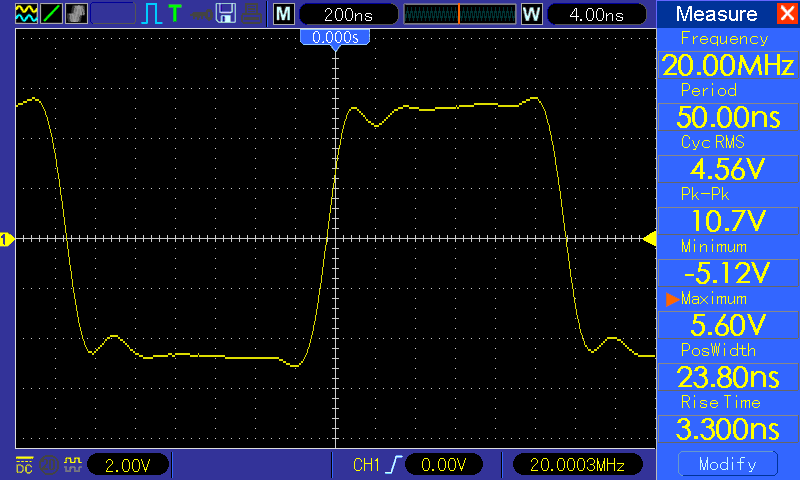
Task: Click the rising edge trigger slope icon
Action: coord(393,465)
